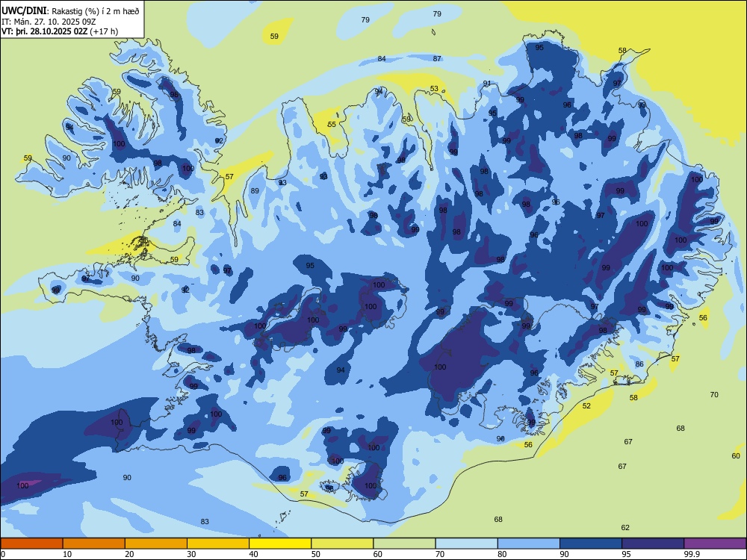747x560 pixels.
Task: Click the humidity value '91' on the map
Action: [487, 84]
